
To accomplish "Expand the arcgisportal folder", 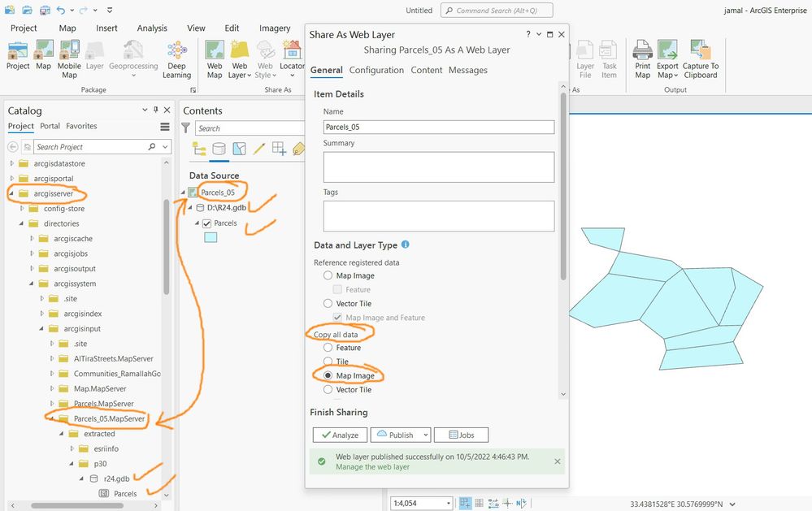I will [x=12, y=179].
